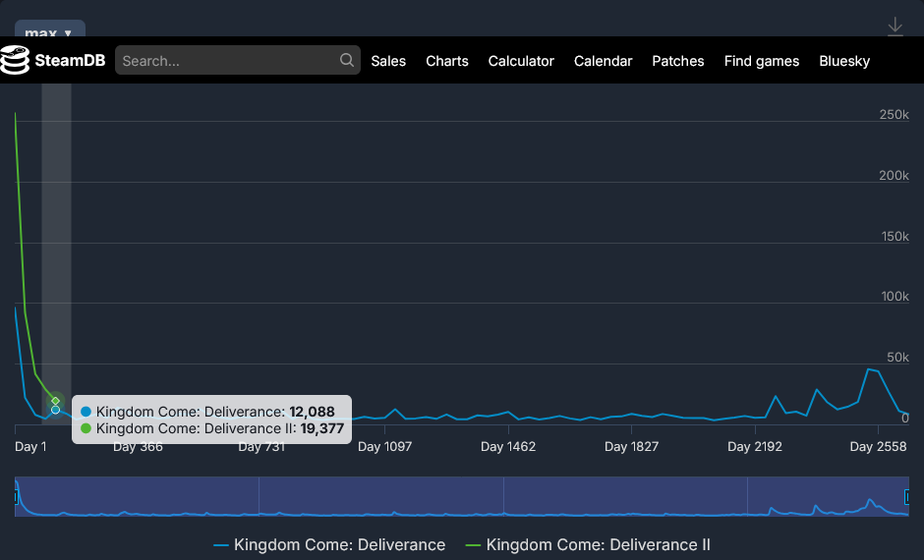Click the 200k y-axis label
Viewport: 924px width, 560px height.
(894, 175)
